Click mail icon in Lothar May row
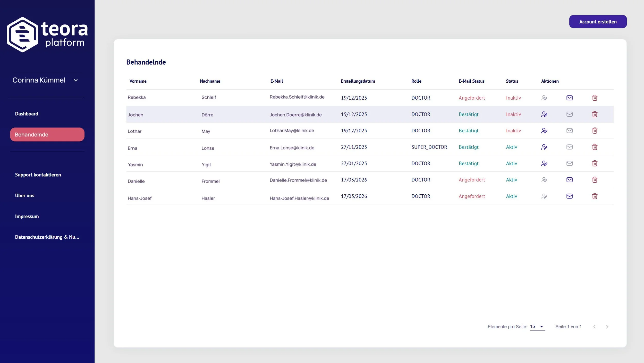 569,131
